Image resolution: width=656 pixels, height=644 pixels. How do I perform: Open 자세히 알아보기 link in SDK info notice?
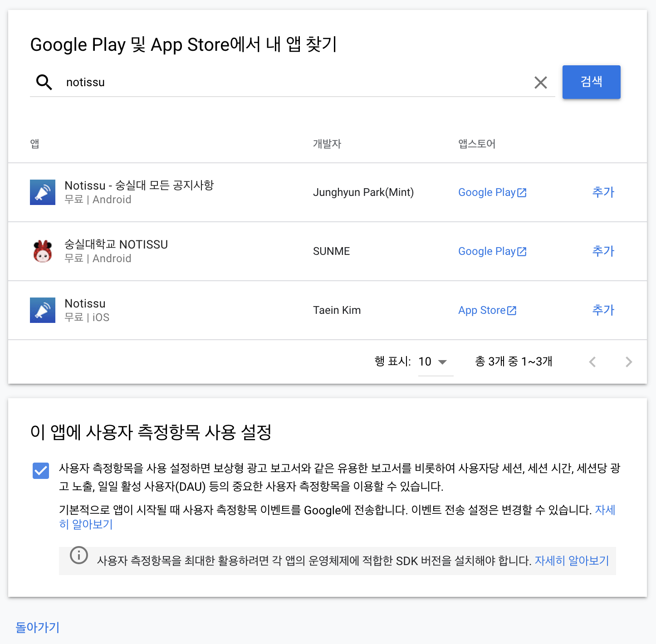(x=572, y=561)
